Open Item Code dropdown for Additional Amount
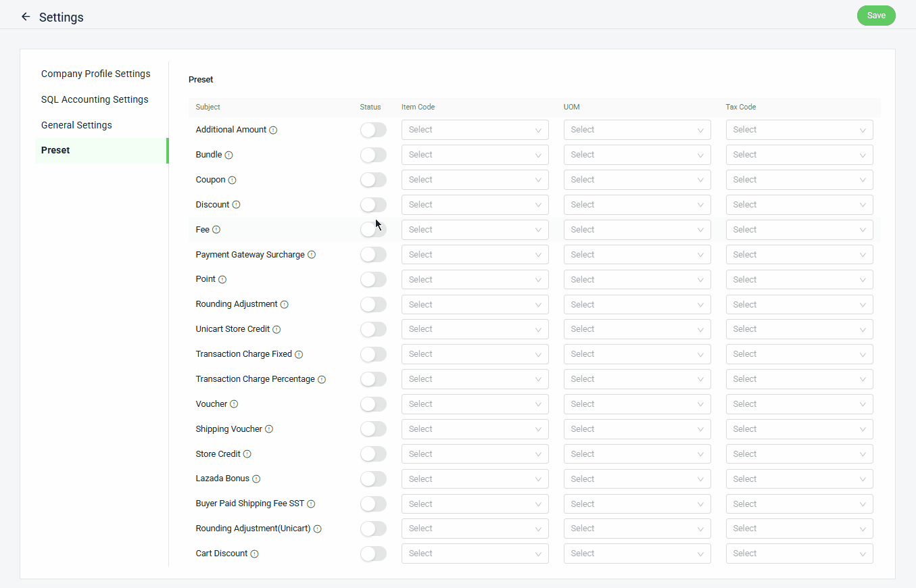Viewport: 916px width, 588px height. pos(475,130)
